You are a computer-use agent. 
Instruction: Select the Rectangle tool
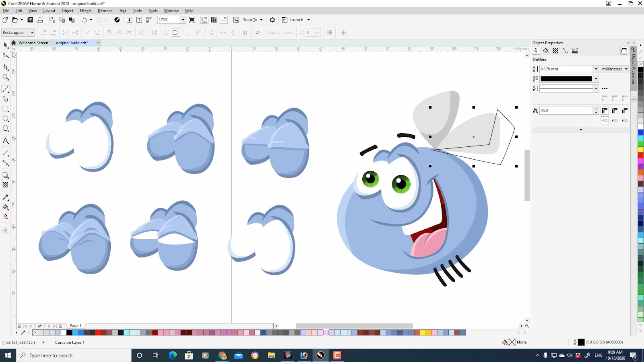(6, 109)
